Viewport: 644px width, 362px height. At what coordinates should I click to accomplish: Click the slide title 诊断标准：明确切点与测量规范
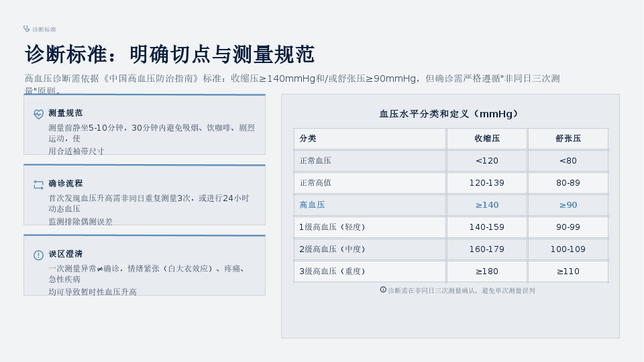coord(170,54)
